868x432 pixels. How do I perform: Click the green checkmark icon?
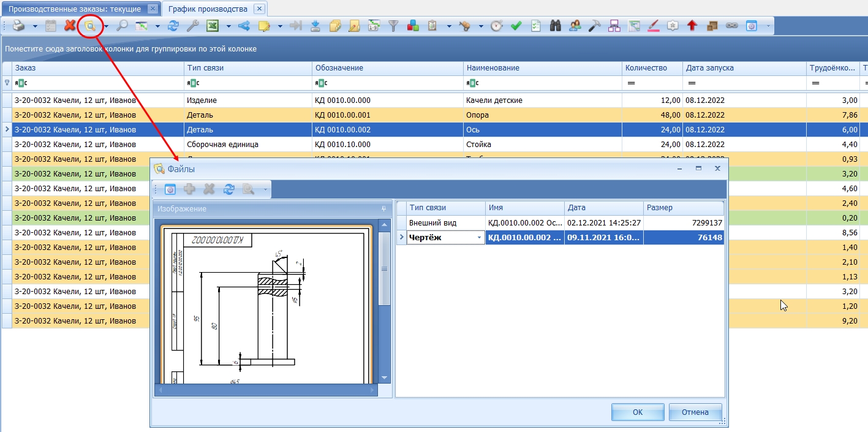(x=516, y=26)
